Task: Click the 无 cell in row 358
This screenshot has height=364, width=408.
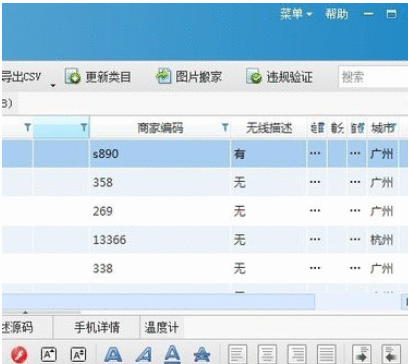Action: coord(268,182)
